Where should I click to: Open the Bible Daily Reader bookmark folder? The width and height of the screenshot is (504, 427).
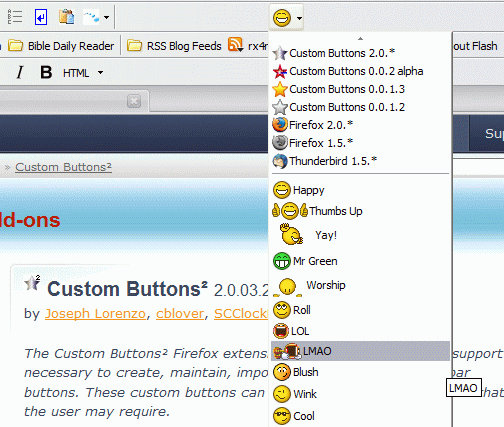point(61,46)
